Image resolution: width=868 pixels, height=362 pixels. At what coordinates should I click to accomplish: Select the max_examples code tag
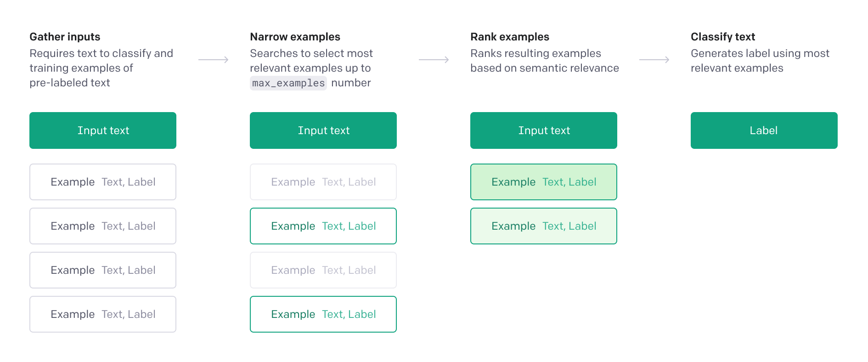coord(288,83)
